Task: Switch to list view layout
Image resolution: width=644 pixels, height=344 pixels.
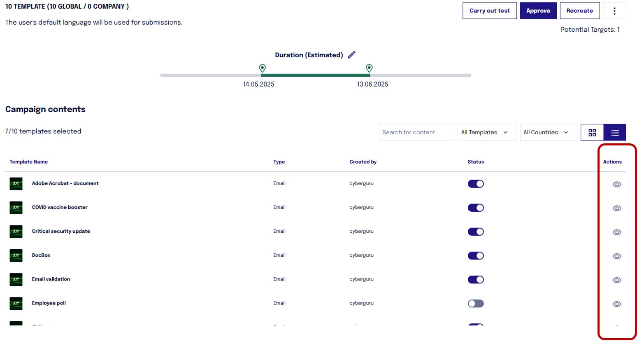Action: pyautogui.click(x=615, y=132)
